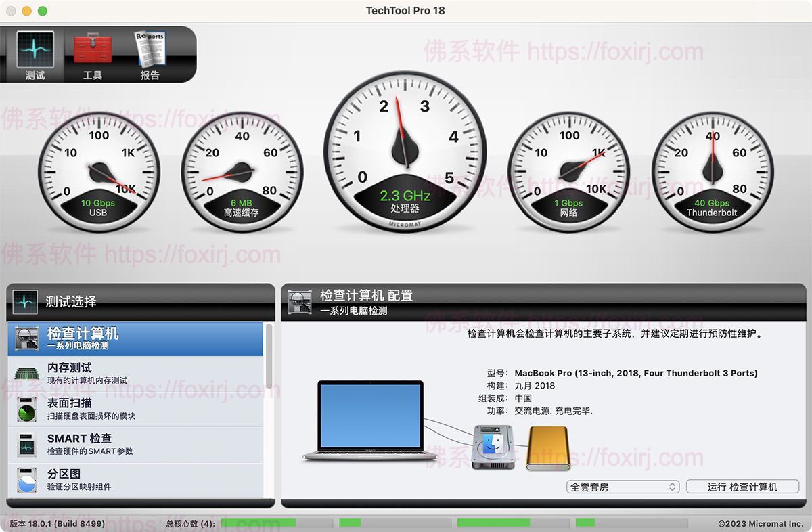This screenshot has width=812, height=532.
Task: Click the Macintosh HD Finder drive icon
Action: [493, 447]
